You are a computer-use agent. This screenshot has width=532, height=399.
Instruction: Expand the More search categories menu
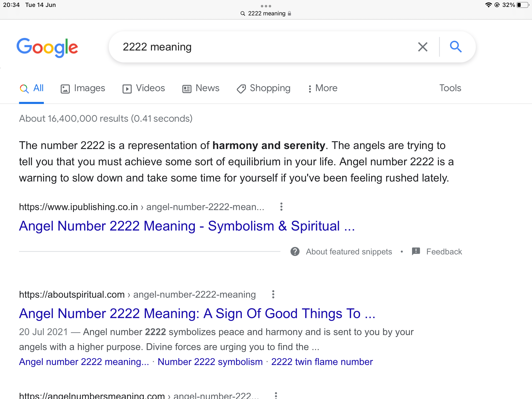tap(323, 88)
